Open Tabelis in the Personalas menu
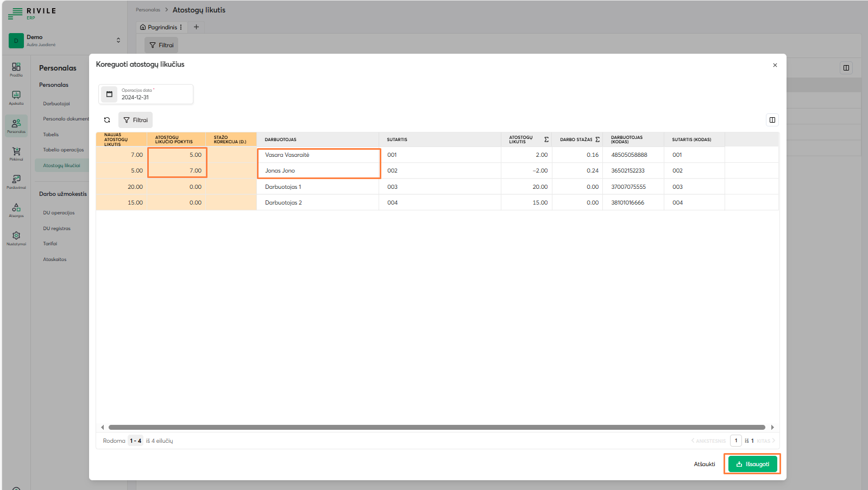The width and height of the screenshot is (868, 490). click(51, 135)
